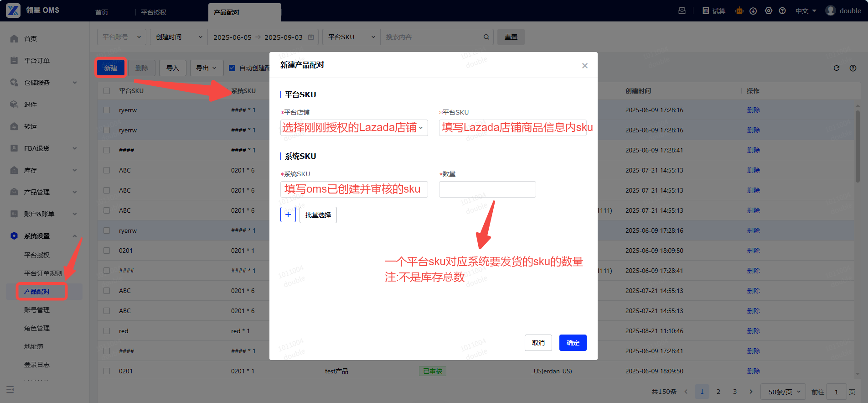Click the download center icon in the top bar
868x403 pixels.
753,10
